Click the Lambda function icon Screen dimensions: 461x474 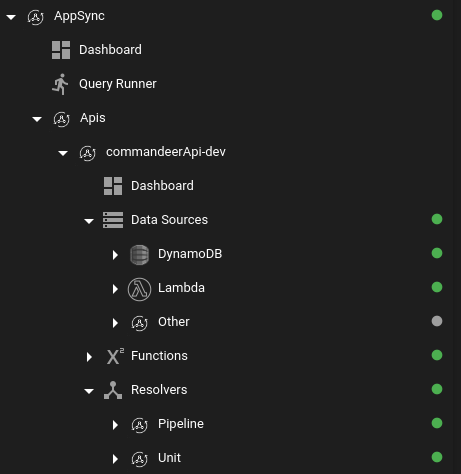139,289
